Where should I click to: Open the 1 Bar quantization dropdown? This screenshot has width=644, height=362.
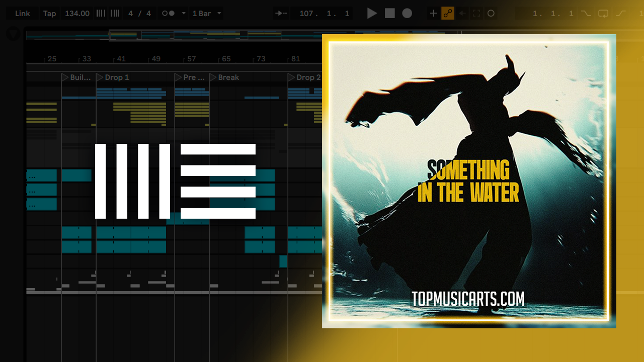[x=207, y=14]
